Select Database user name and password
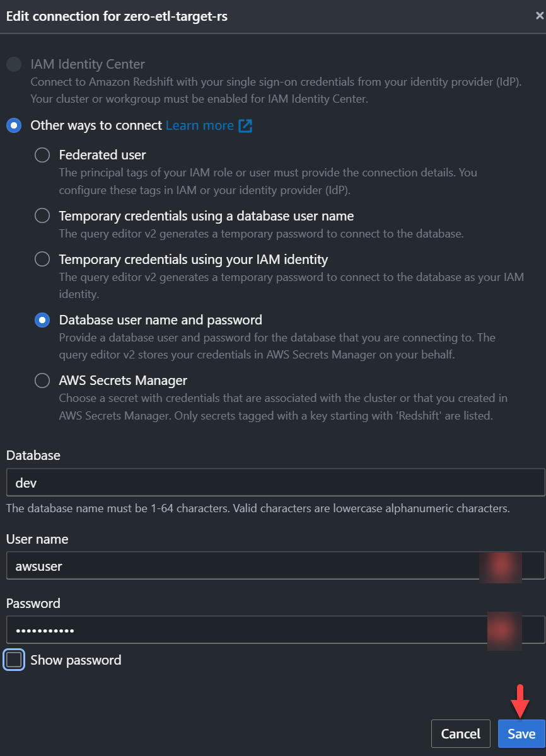This screenshot has height=756, width=546. point(42,320)
